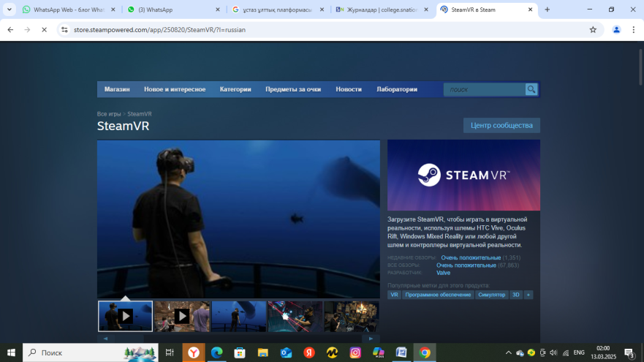
Task: Open a new browser tab with plus
Action: click(x=547, y=10)
